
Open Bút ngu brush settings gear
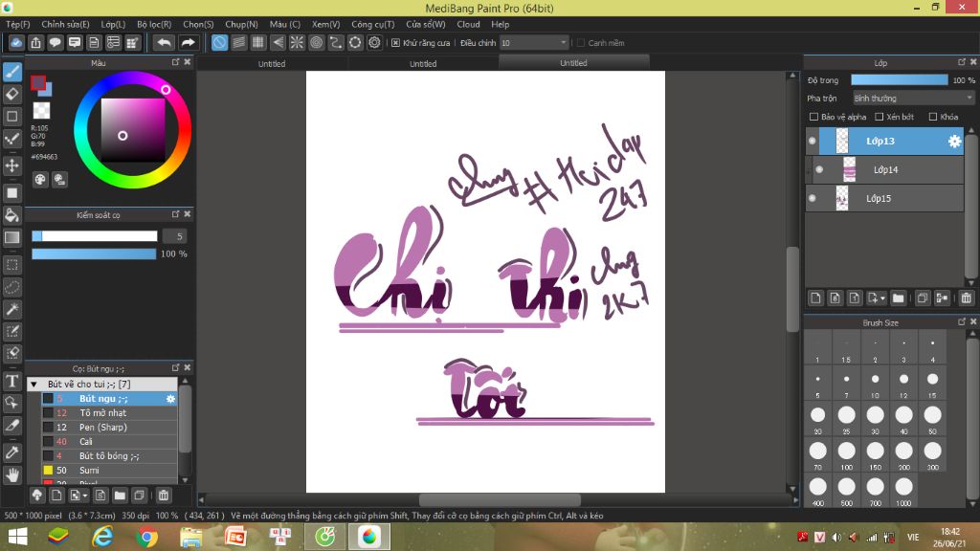point(170,399)
